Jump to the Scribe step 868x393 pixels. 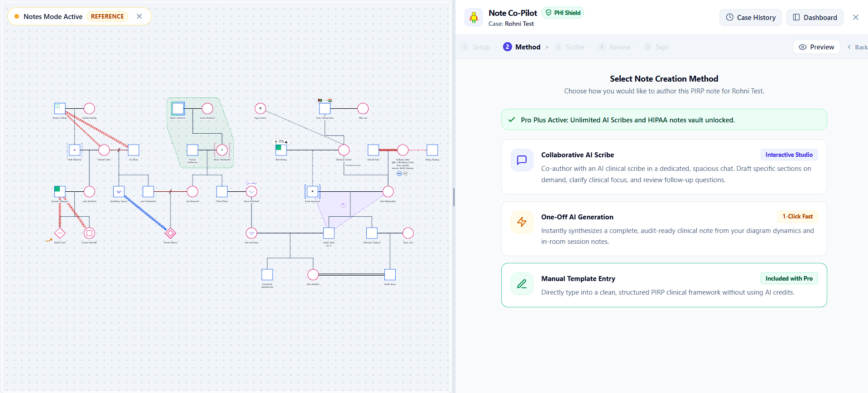coord(569,47)
